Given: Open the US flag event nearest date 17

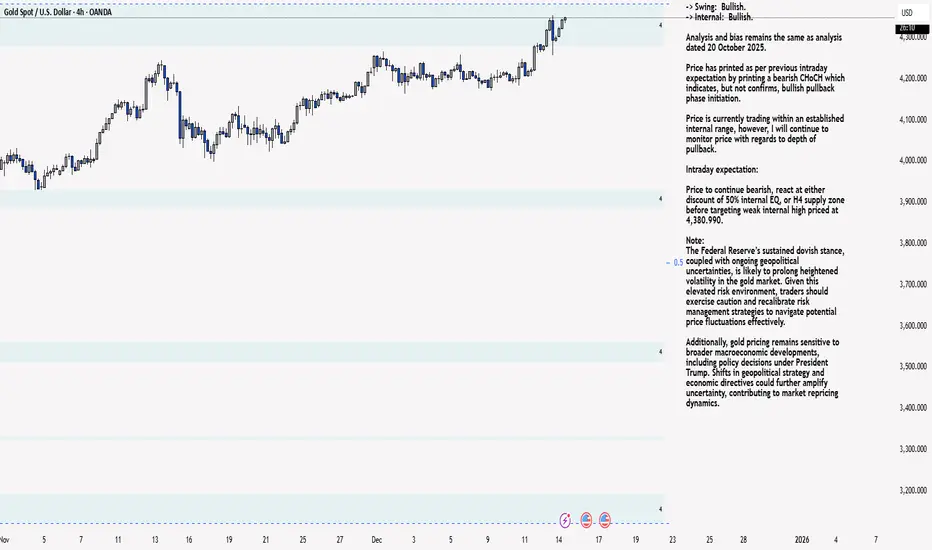Looking at the screenshot, I should coord(605,520).
